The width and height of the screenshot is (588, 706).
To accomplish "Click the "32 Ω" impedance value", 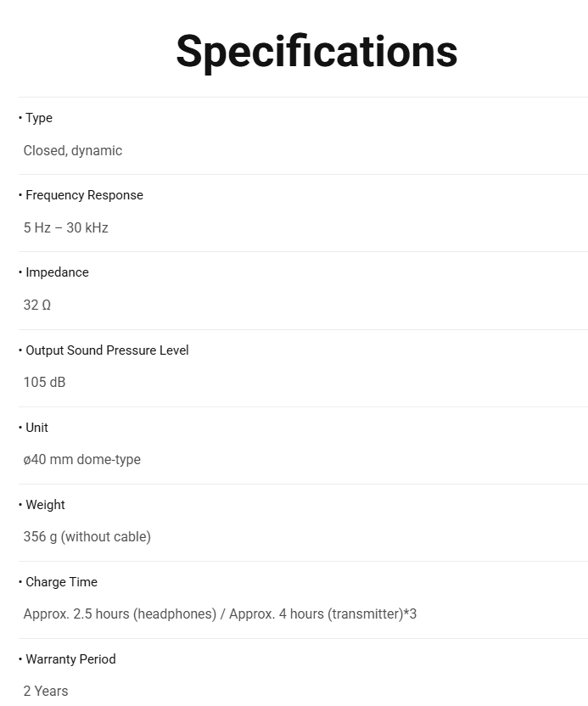I will pos(37,305).
